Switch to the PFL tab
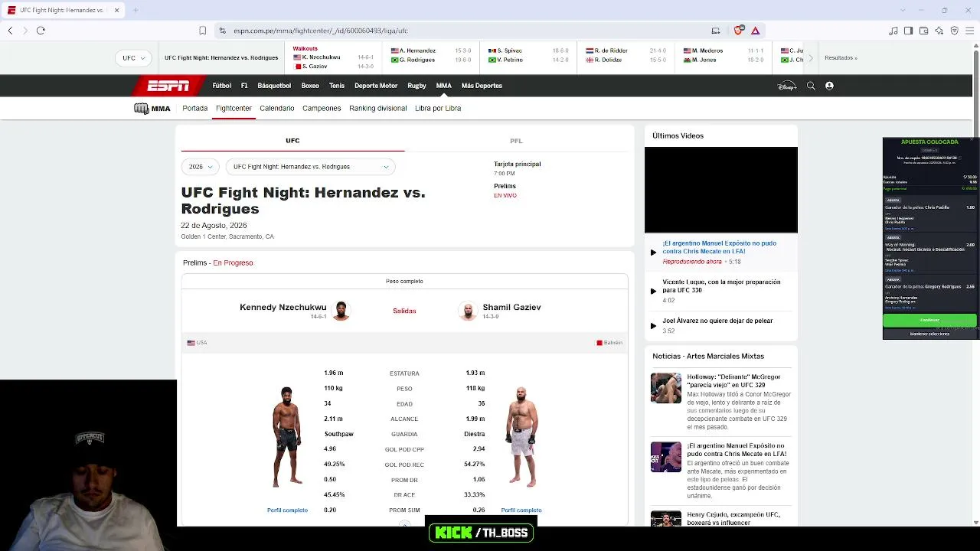980x551 pixels. point(516,141)
